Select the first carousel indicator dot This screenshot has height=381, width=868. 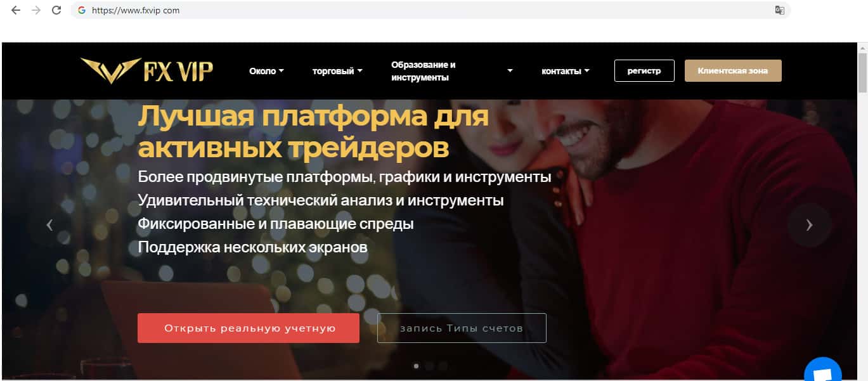click(x=416, y=366)
